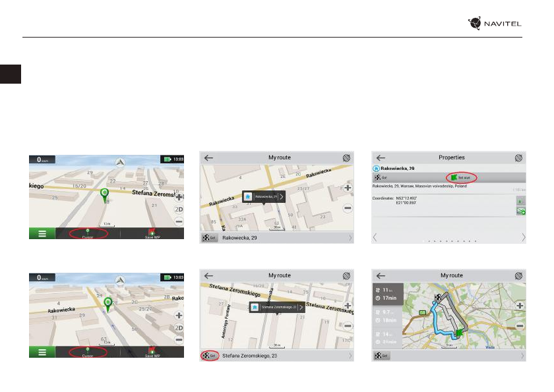Go to next Properties page with right arrow
The image size is (554, 392).
(x=523, y=237)
